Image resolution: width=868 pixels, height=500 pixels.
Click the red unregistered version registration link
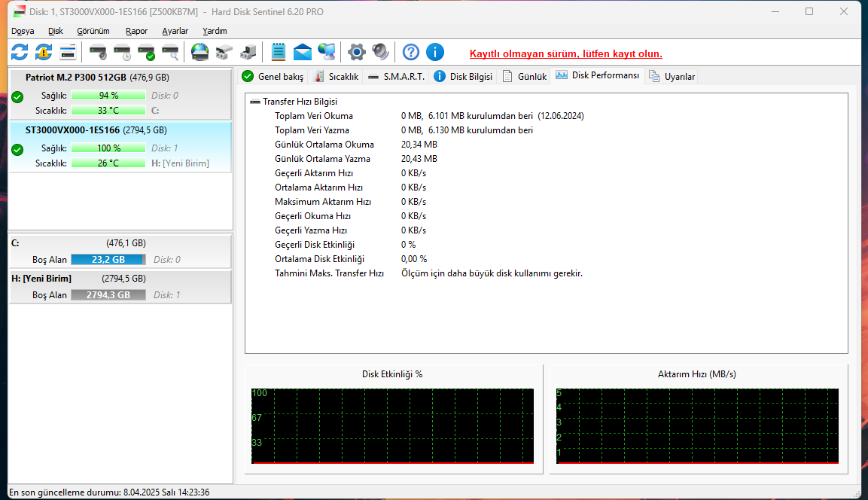pos(566,53)
